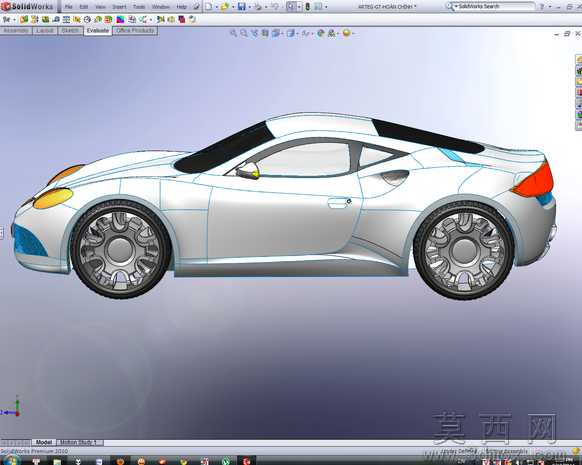Click the Select cursor tool
This screenshot has width=582, height=465.
coord(291,7)
